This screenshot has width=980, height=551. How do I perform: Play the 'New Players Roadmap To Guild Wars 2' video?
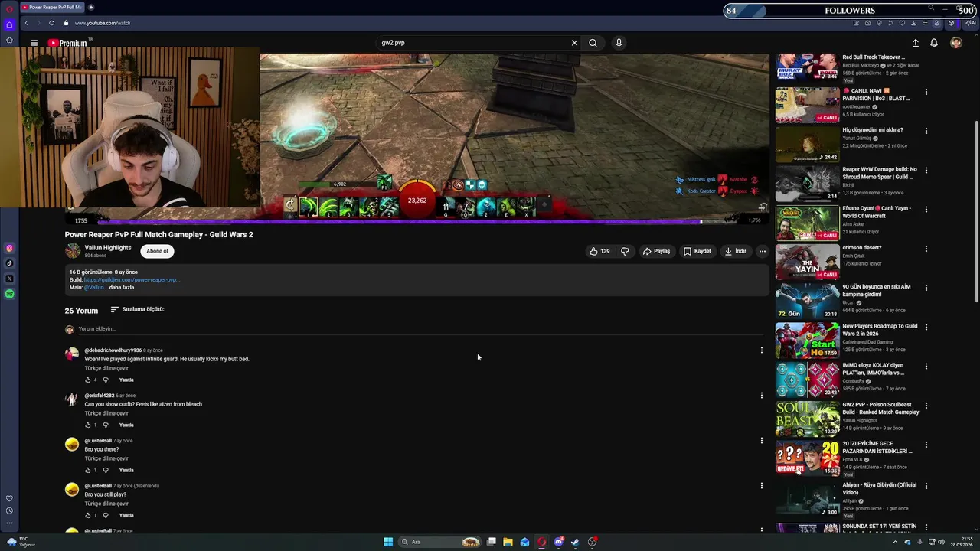[x=807, y=341]
